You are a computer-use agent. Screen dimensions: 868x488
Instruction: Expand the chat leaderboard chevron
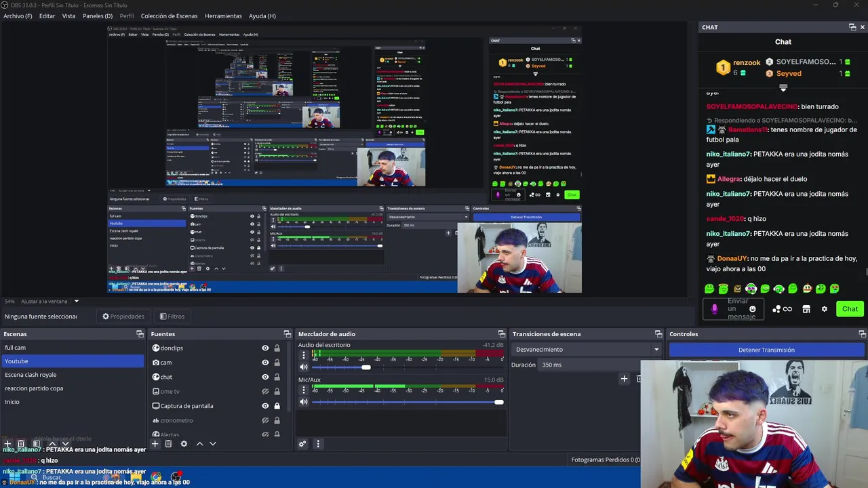783,88
